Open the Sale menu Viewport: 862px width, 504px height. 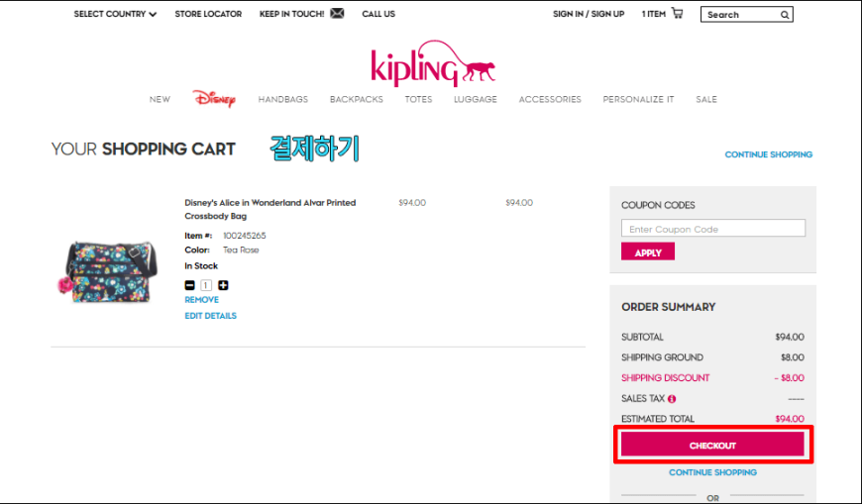click(x=706, y=99)
